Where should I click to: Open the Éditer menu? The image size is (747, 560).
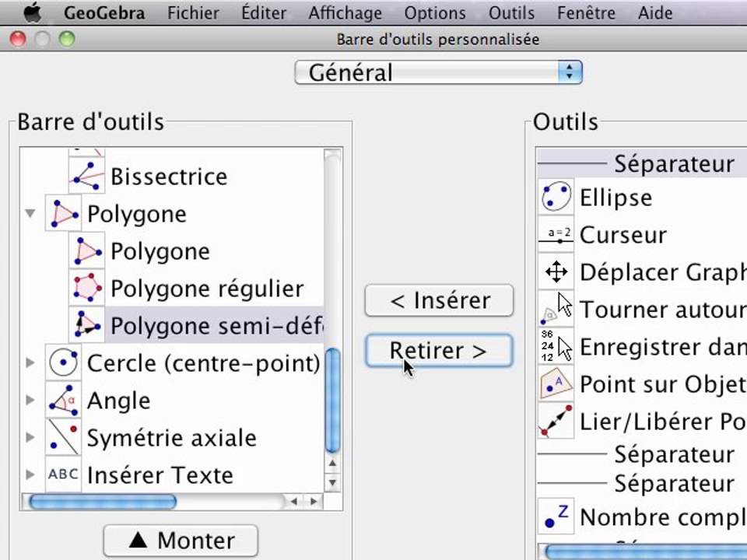click(x=264, y=13)
